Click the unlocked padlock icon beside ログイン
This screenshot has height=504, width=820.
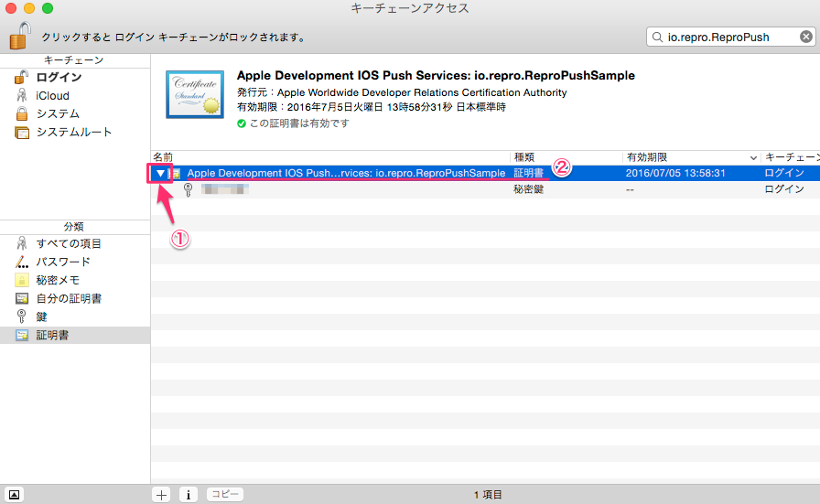pos(21,77)
